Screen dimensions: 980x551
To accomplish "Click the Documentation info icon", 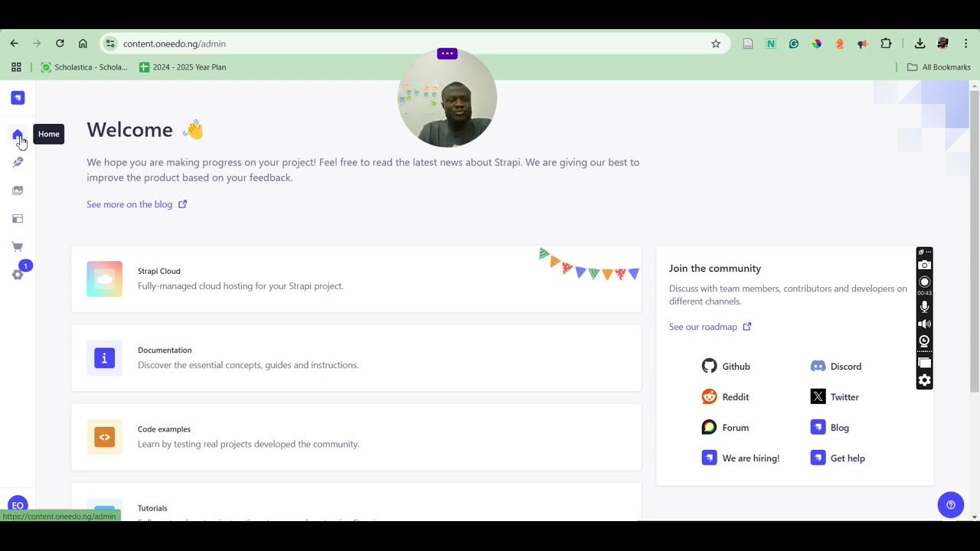I will [105, 358].
